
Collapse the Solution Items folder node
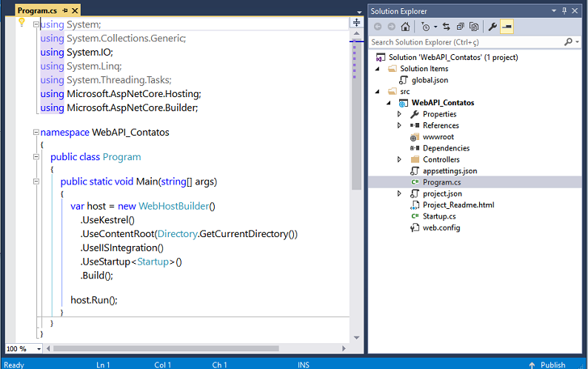pyautogui.click(x=378, y=69)
